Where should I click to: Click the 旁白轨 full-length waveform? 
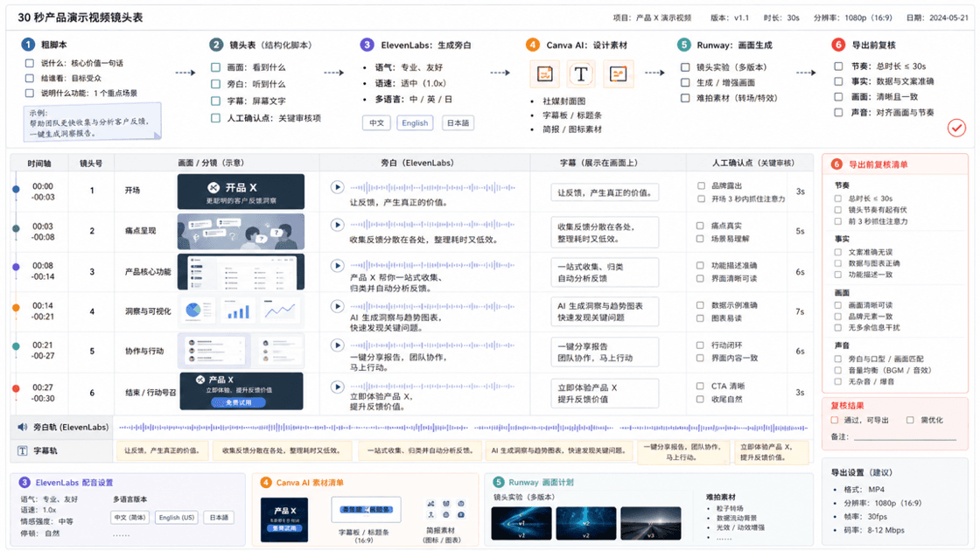(x=463, y=428)
